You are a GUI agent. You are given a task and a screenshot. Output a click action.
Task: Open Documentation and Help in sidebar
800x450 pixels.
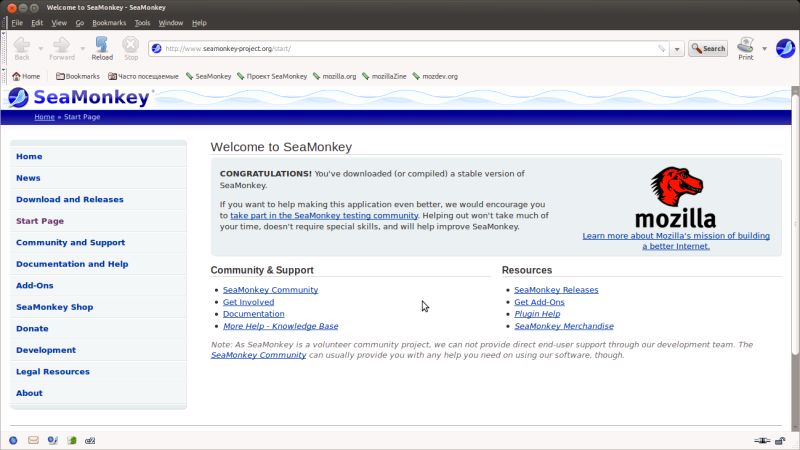tap(72, 264)
